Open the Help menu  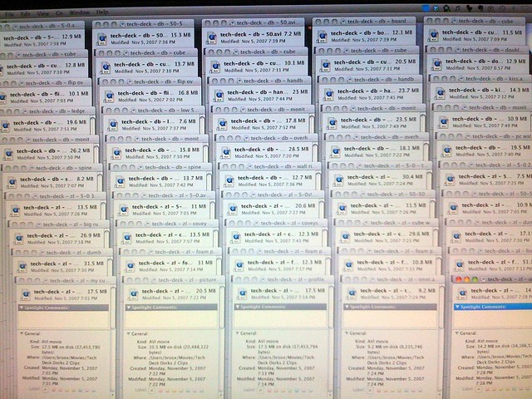(102, 12)
